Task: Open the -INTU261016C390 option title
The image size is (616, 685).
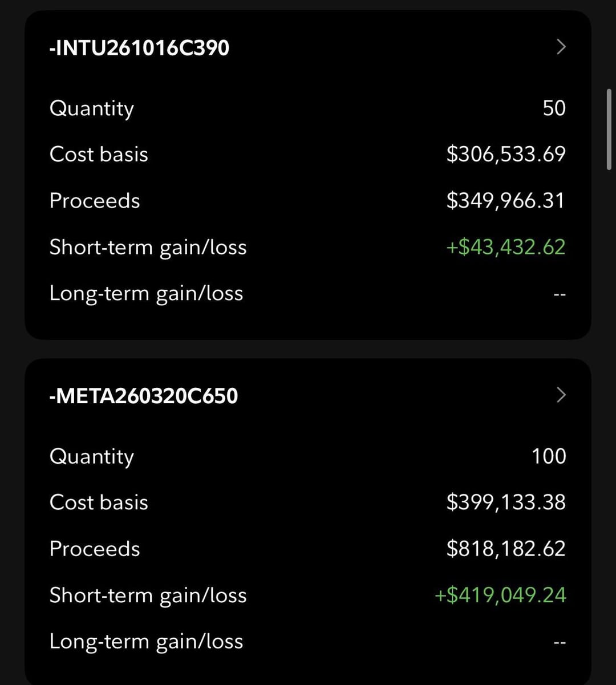Action: tap(139, 47)
